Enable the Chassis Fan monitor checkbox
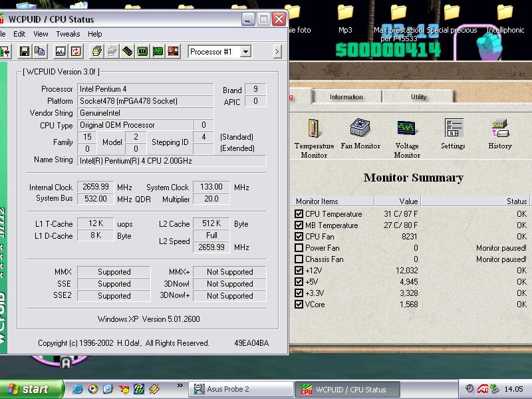Screen dimensions: 532x399 (299, 259)
